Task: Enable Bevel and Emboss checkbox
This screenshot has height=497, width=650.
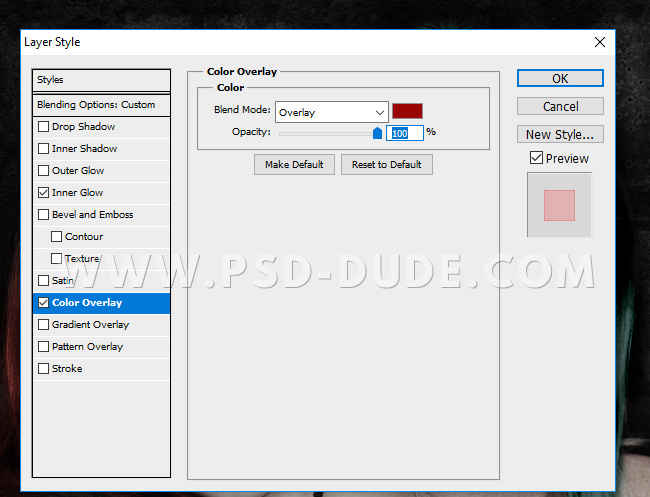Action: [x=44, y=214]
